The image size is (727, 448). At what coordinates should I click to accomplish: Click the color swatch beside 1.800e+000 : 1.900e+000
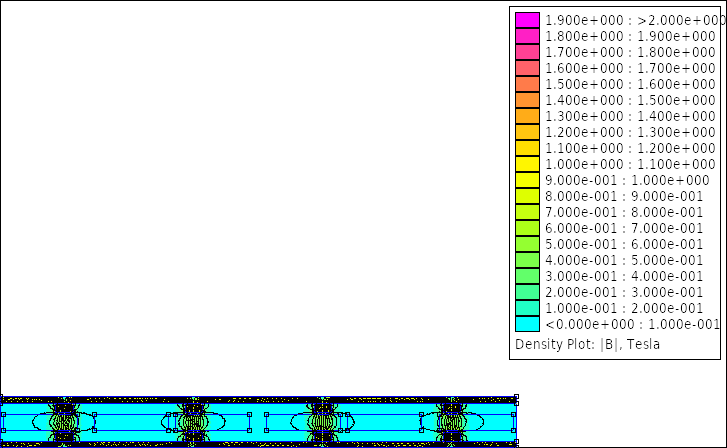coord(527,36)
